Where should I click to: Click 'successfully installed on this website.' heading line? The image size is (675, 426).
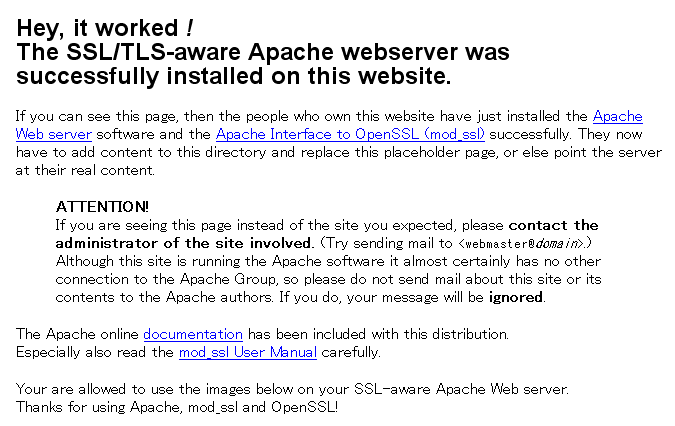pyautogui.click(x=234, y=76)
